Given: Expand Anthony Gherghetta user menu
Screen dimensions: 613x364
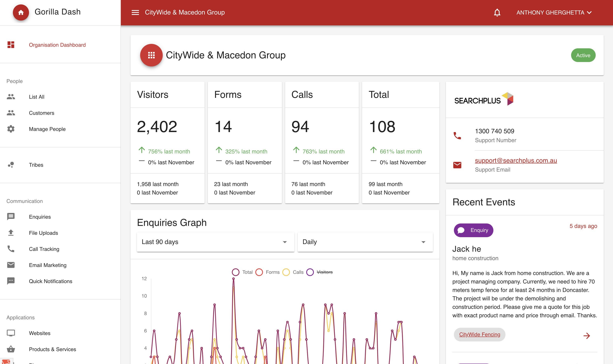Looking at the screenshot, I should click(x=554, y=12).
